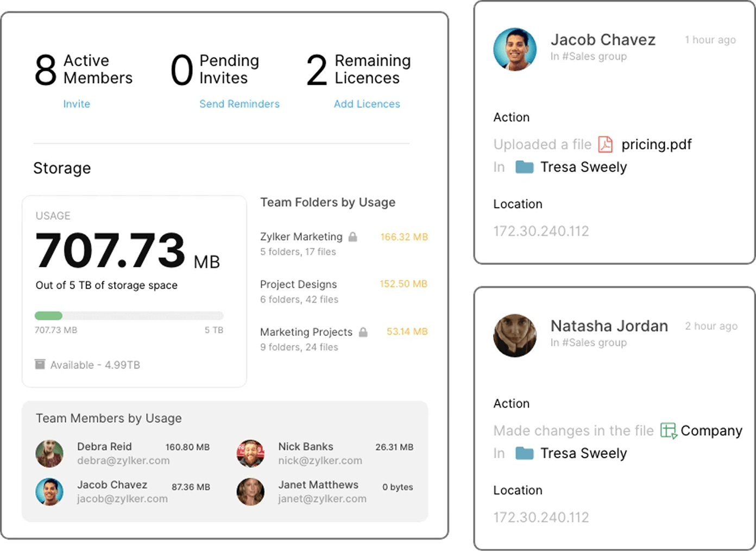Viewport: 756px width, 551px height.
Task: Open the pricing.pdf file name
Action: click(657, 145)
